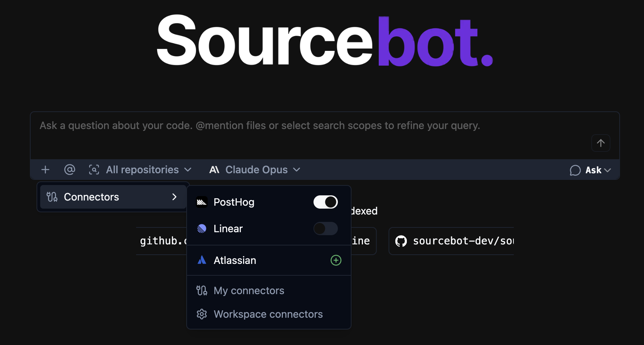644x345 pixels.
Task: Add the Atlassian connector with plus icon
Action: [x=336, y=260]
